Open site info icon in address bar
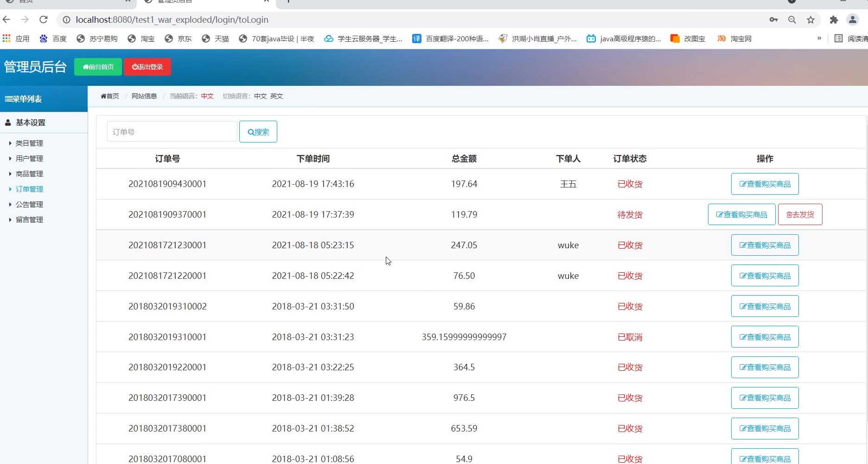868x464 pixels. tap(66, 19)
